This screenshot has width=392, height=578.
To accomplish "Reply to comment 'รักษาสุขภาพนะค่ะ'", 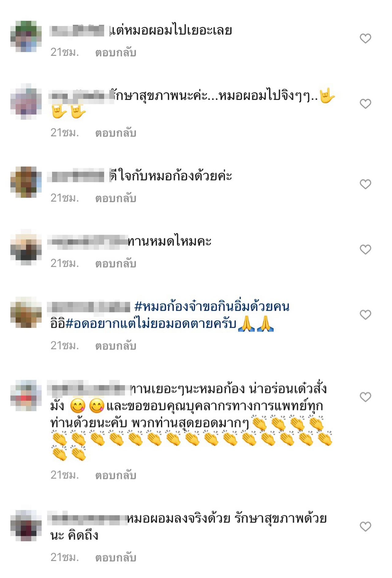I will coord(115,133).
